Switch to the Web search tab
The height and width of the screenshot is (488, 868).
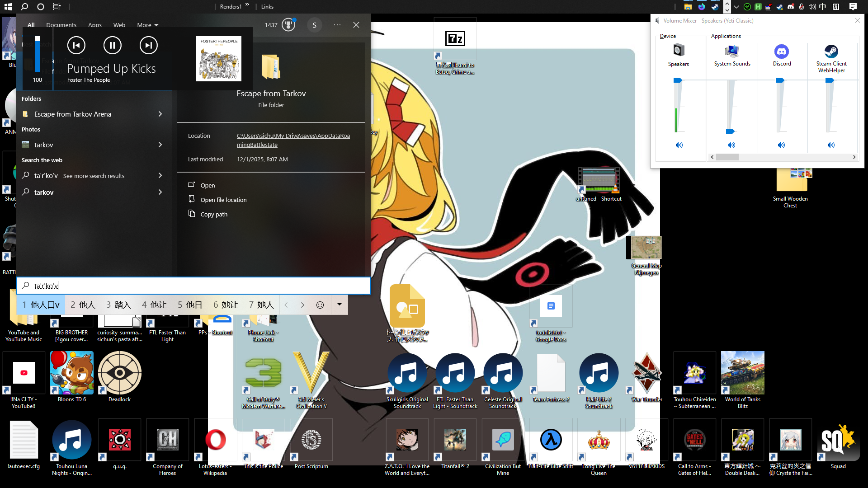point(119,25)
